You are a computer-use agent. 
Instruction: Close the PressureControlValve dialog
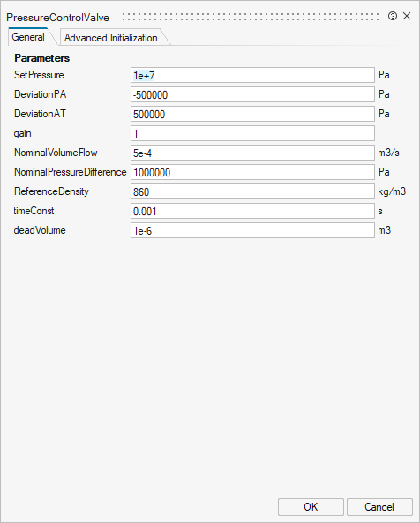[x=407, y=16]
